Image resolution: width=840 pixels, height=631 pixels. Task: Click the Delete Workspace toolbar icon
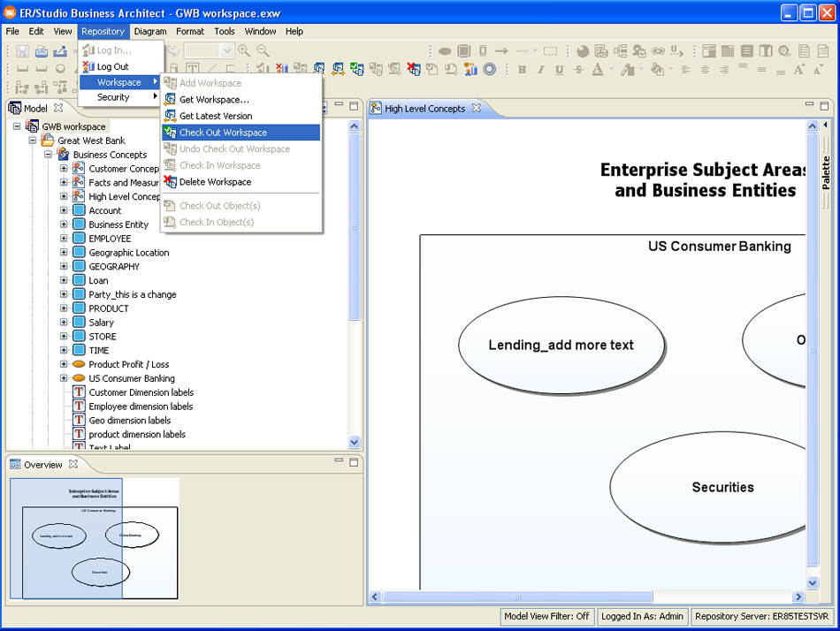(x=413, y=69)
